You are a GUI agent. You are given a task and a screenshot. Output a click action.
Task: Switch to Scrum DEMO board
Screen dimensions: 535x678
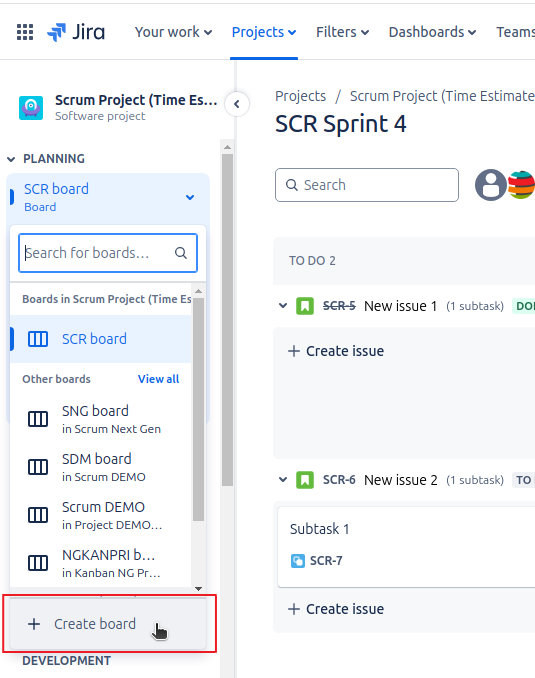pos(101,515)
